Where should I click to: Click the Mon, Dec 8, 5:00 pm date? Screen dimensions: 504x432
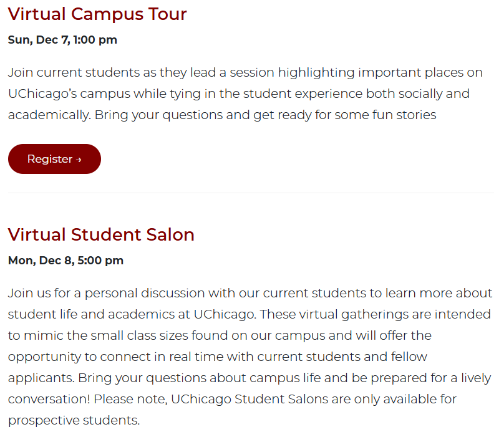pyautogui.click(x=65, y=260)
